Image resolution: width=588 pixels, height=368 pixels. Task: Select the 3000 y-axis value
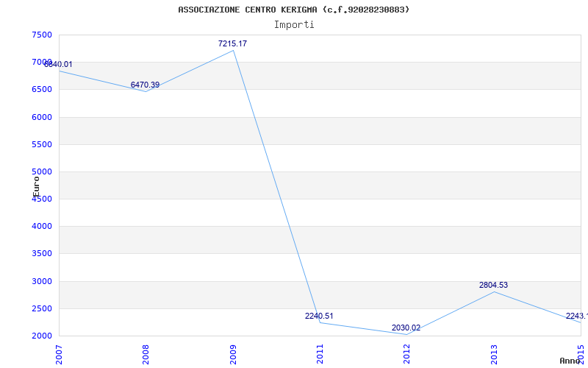click(42, 281)
